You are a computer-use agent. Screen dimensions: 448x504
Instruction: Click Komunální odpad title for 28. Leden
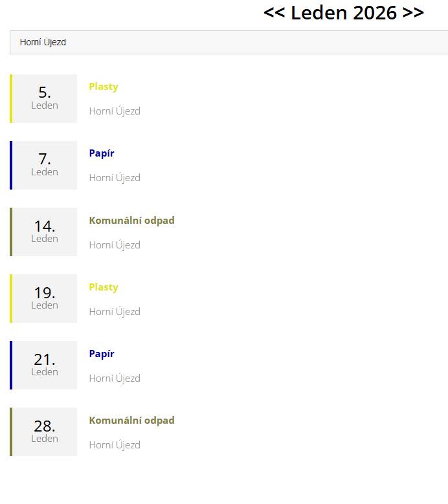131,421
